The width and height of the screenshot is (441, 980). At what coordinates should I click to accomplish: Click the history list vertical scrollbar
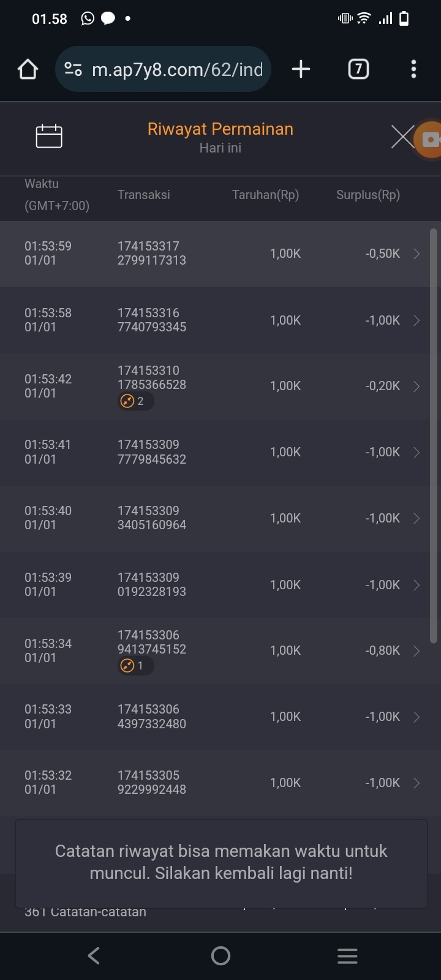tap(434, 435)
